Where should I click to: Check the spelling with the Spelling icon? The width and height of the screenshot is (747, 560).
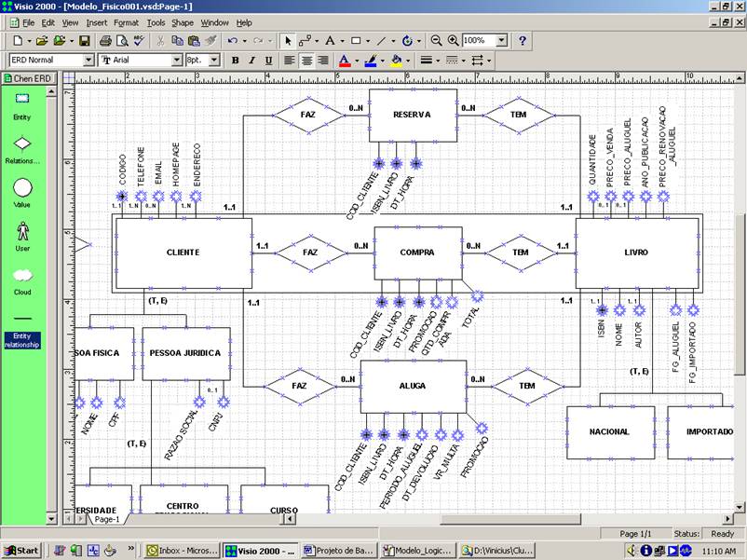[137, 40]
